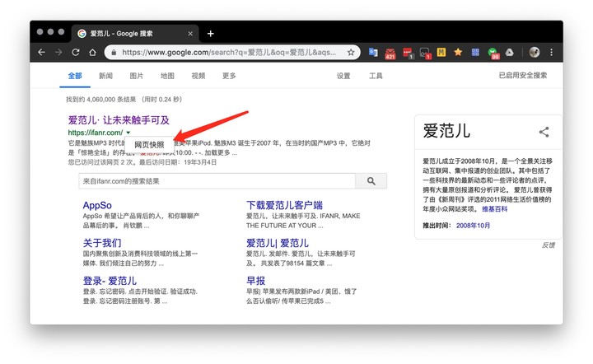Open the home page via house icon

click(92, 52)
